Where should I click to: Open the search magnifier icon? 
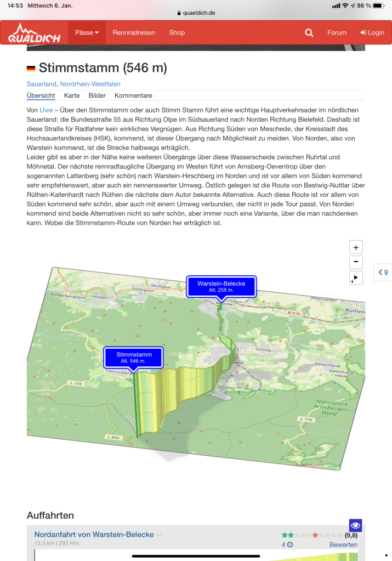309,33
